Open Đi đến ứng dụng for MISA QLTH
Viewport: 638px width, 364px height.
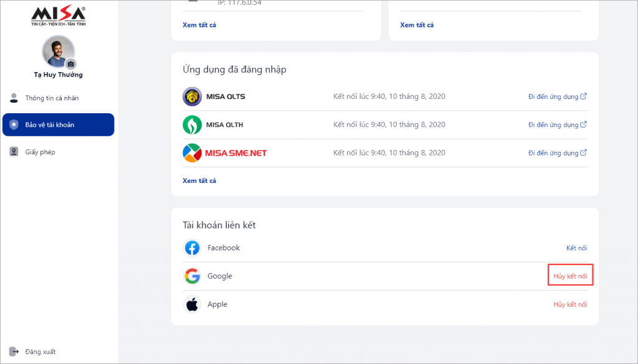(558, 124)
